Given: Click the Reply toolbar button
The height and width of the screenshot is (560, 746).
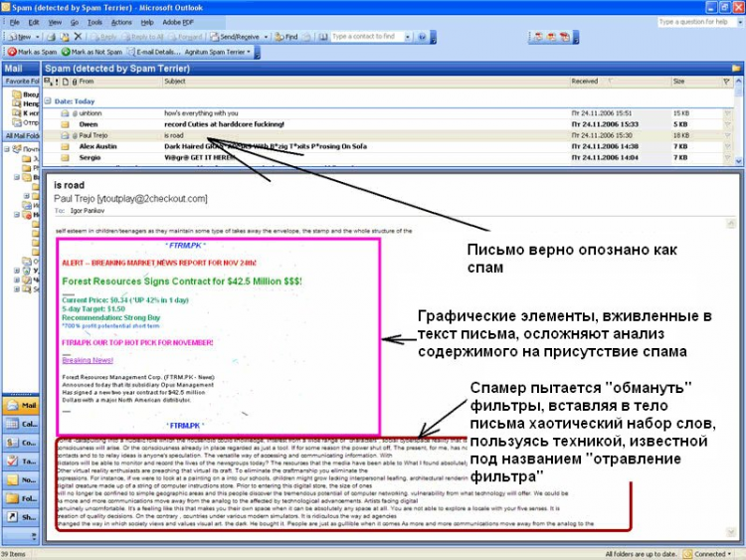Looking at the screenshot, I should tap(103, 37).
